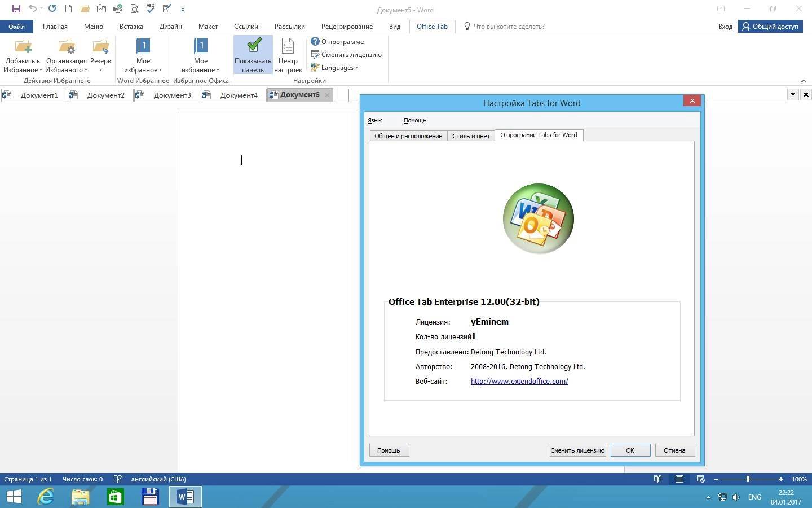Click the dialog's Сменить лицензию button

click(577, 450)
